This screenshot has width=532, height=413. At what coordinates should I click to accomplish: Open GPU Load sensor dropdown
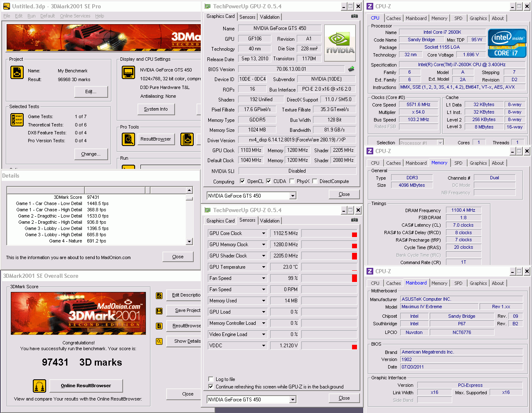coord(264,312)
